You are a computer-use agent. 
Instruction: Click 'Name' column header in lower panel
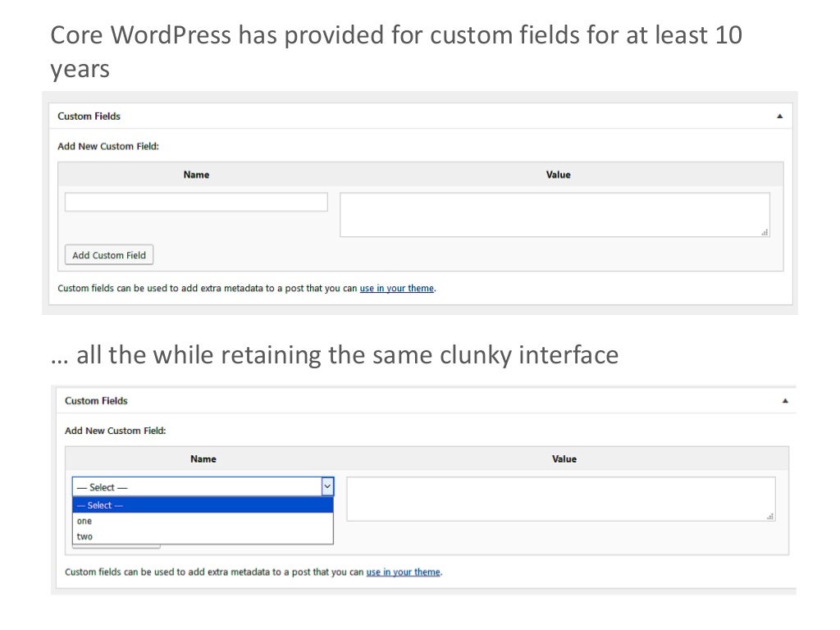203,459
